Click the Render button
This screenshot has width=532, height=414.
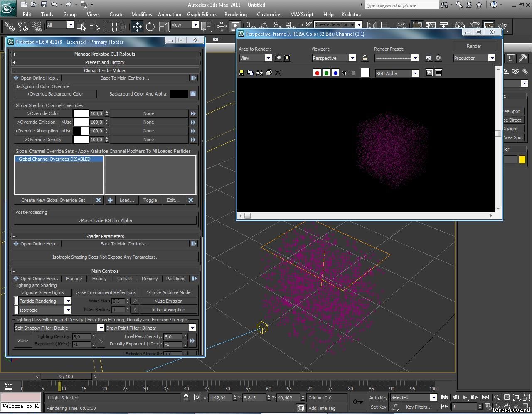pos(474,46)
